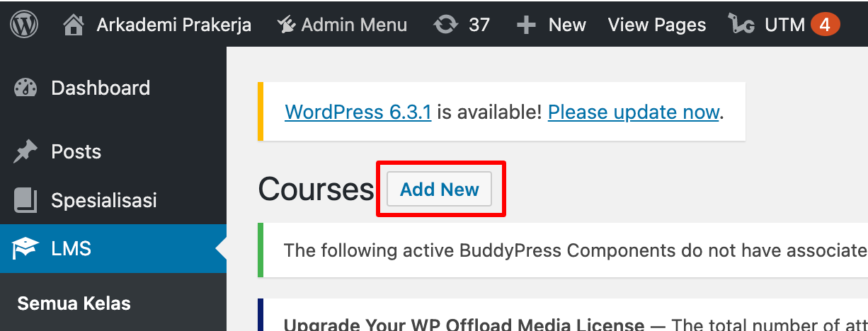The image size is (868, 331).
Task: Click the Add New course button
Action: [x=439, y=189]
